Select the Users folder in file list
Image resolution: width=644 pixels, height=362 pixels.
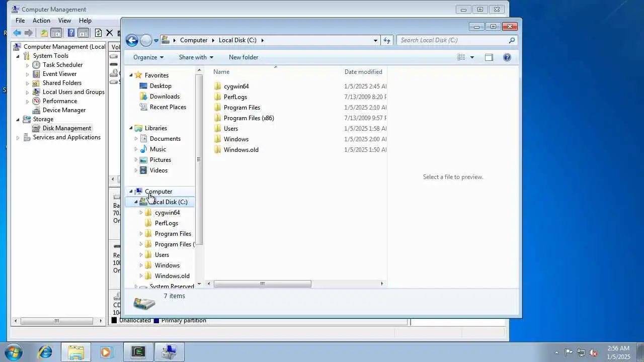(231, 129)
